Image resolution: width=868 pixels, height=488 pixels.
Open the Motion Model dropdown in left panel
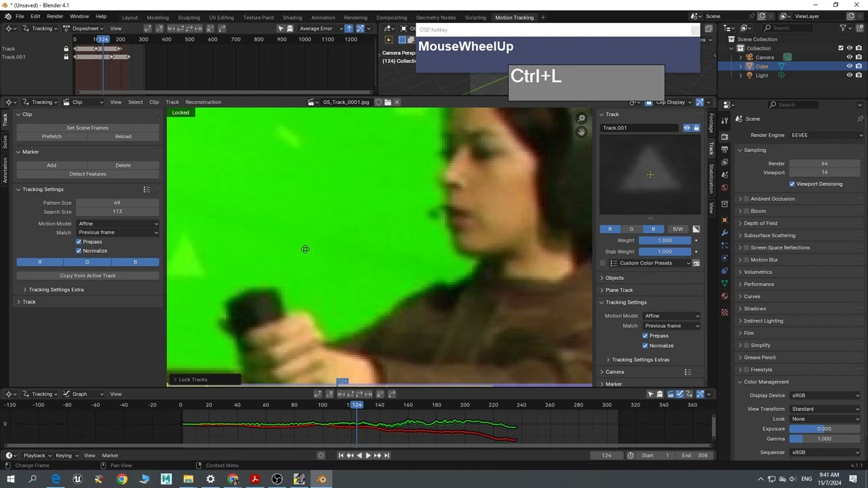(x=117, y=224)
